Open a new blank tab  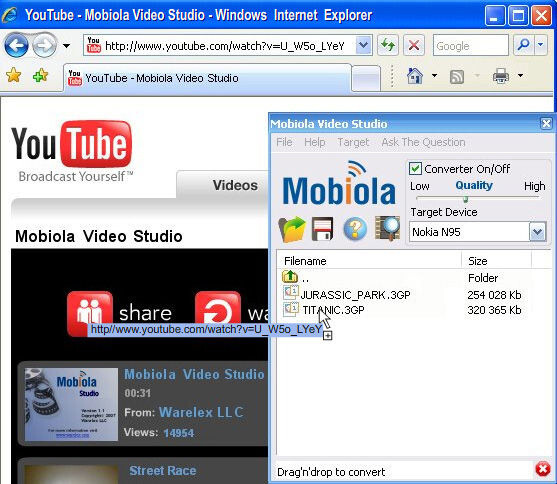coord(366,79)
